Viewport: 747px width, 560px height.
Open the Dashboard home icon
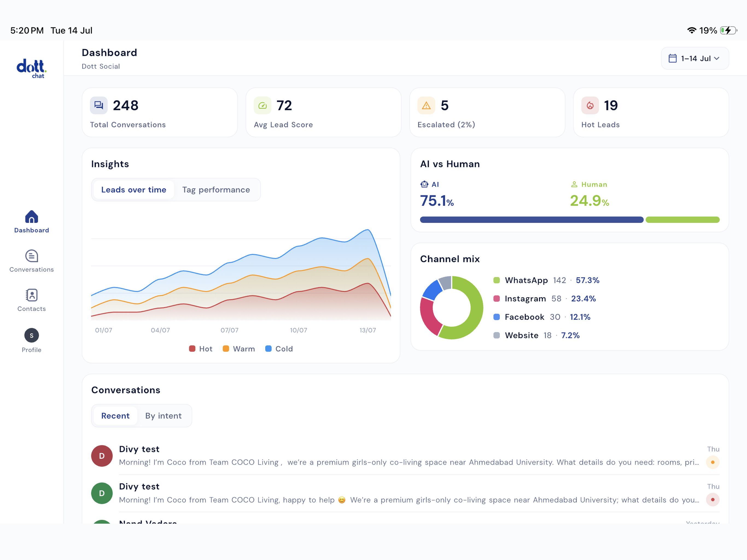[31, 217]
